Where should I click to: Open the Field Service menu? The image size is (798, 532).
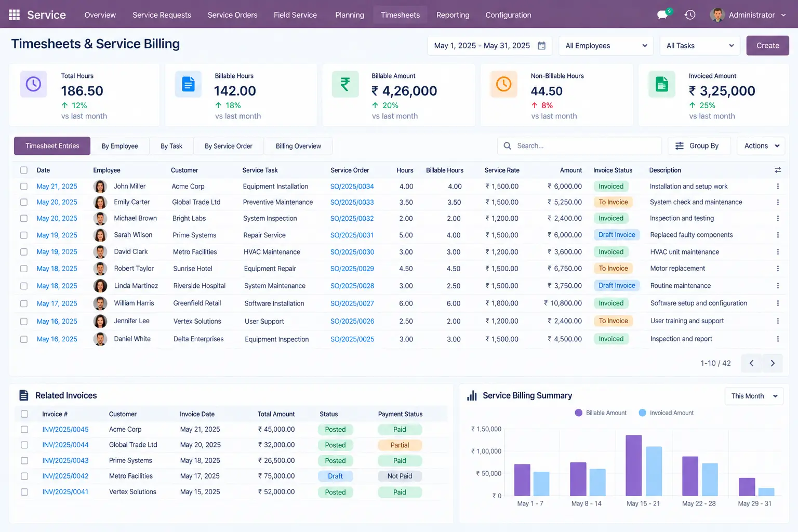click(x=296, y=15)
